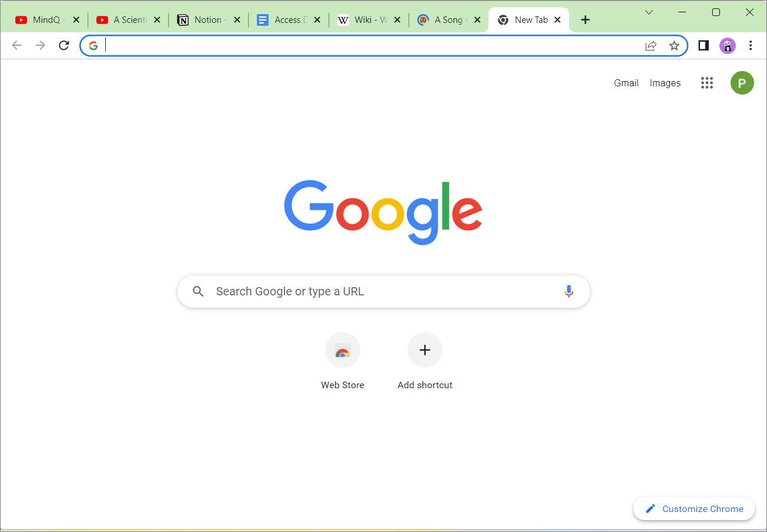Close the Notion tab

pyautogui.click(x=237, y=20)
